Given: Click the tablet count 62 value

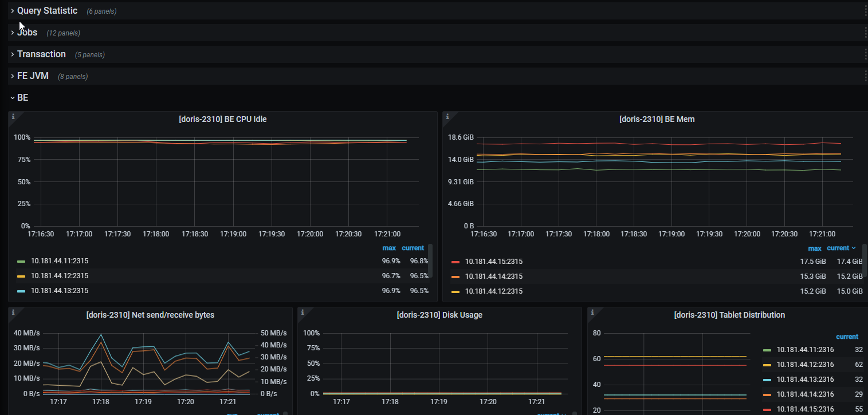Looking at the screenshot, I should [859, 365].
